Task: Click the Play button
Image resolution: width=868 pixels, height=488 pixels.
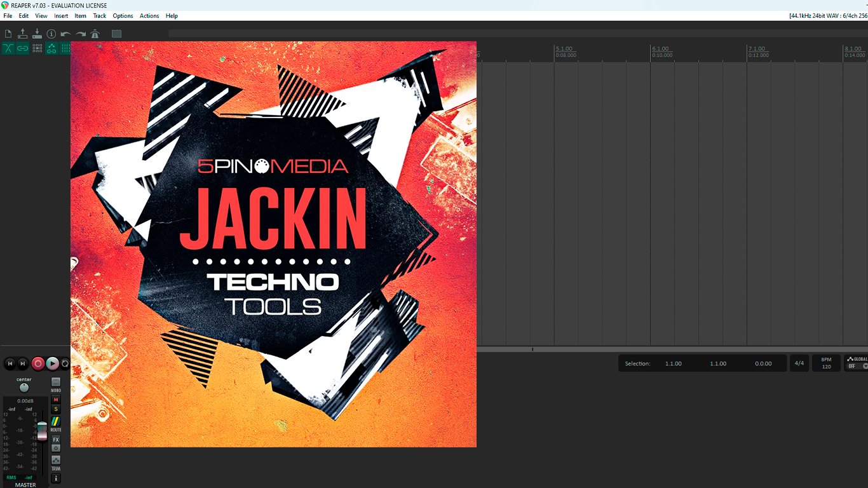Action: 53,363
